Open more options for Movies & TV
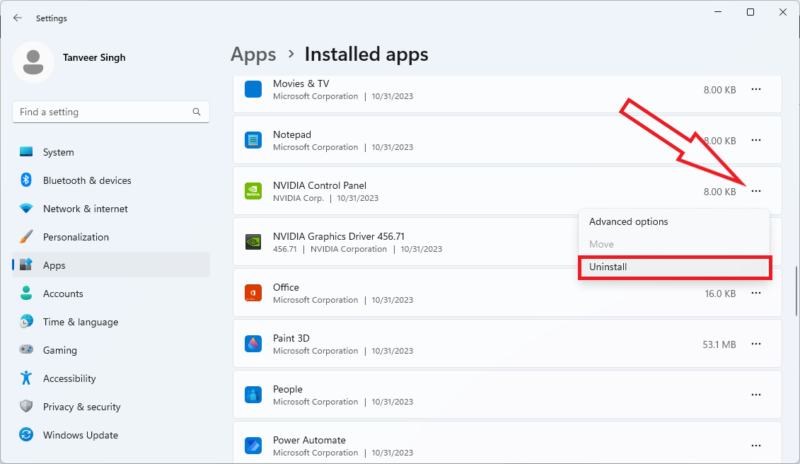 [756, 89]
